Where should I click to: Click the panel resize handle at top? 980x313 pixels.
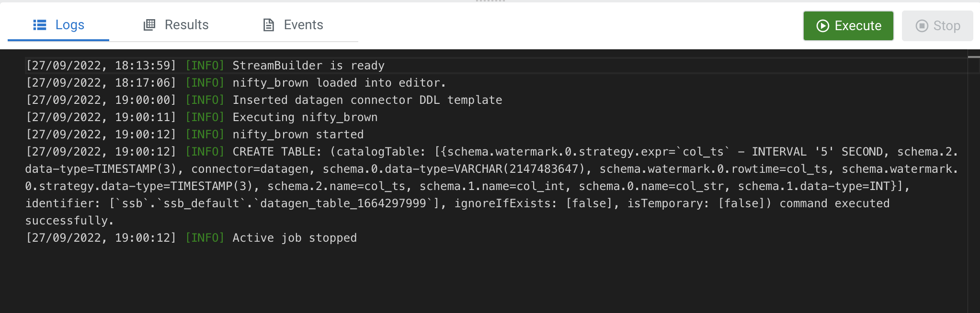click(490, 1)
